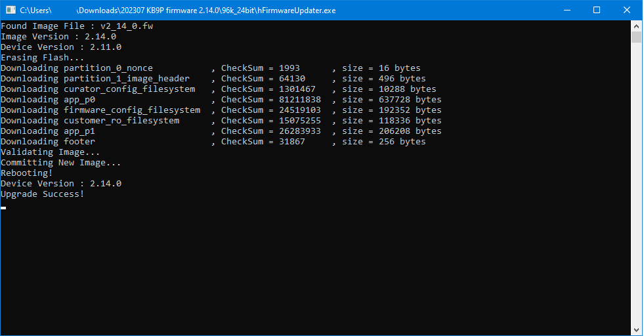Click the 'Validating Image...' line
This screenshot has height=336, width=644.
(x=51, y=152)
